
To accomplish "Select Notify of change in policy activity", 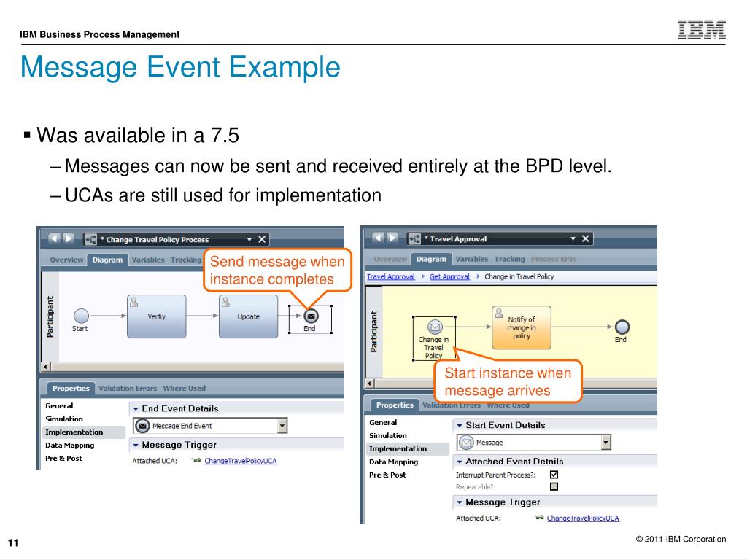I will coord(521,327).
